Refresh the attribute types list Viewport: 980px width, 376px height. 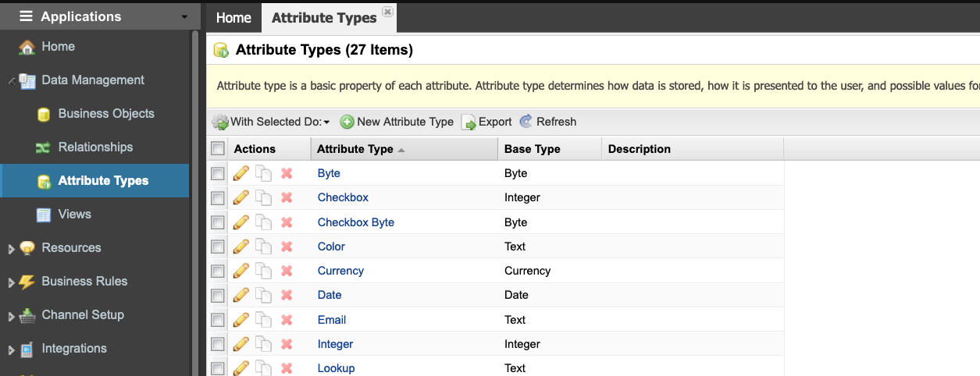click(x=547, y=122)
